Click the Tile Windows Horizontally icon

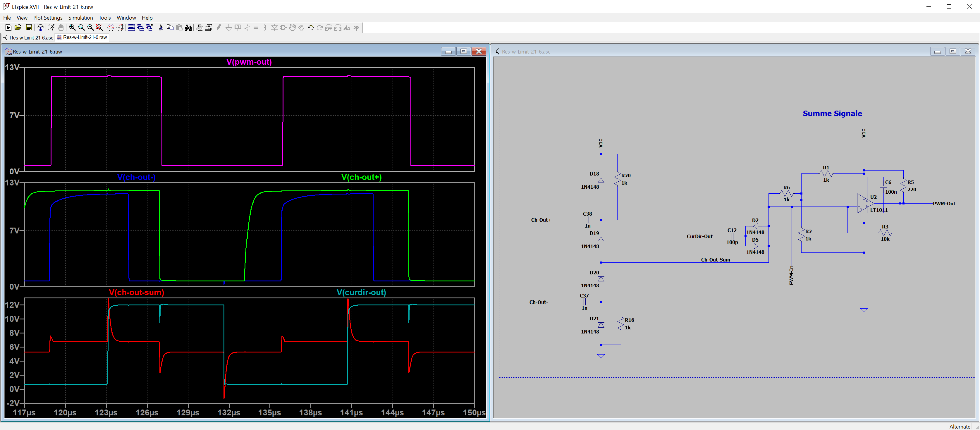tap(131, 27)
